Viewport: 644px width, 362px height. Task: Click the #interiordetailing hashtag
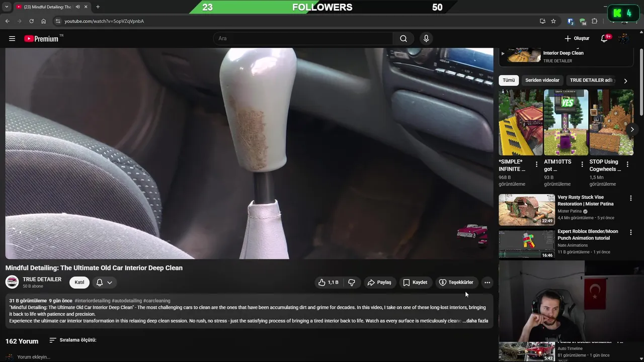92,301
